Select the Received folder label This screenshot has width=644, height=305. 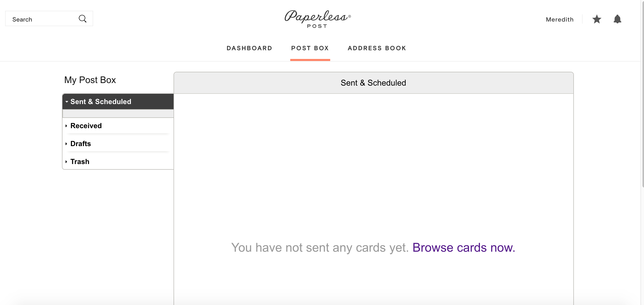tap(86, 126)
